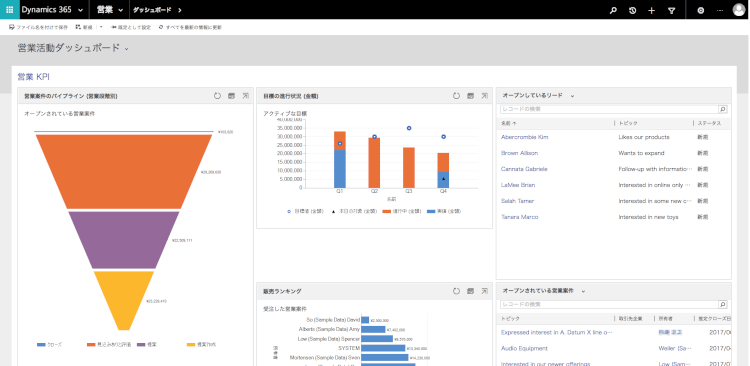The width and height of the screenshot is (750, 366).
Task: Open the Dynamics 365 app launcher waffle
Action: [x=10, y=10]
